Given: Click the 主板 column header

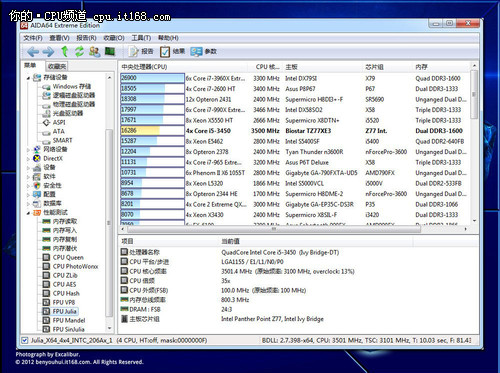Looking at the screenshot, I should click(322, 67).
